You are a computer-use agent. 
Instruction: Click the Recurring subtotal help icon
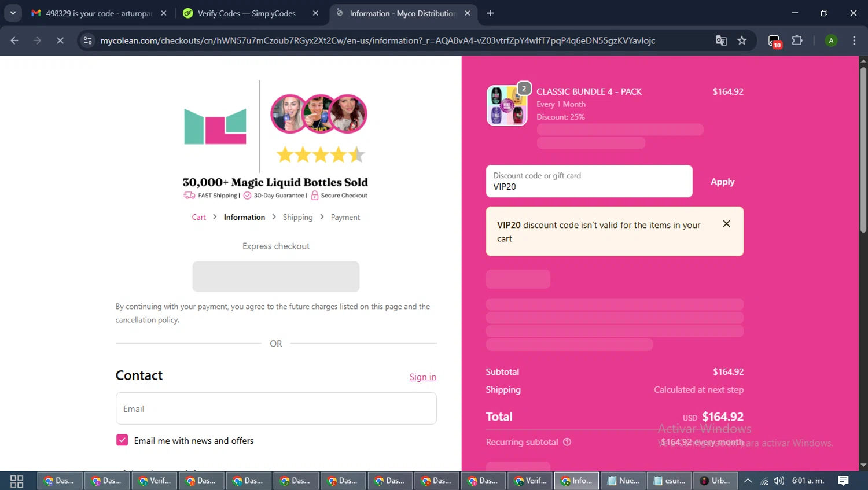click(x=567, y=442)
